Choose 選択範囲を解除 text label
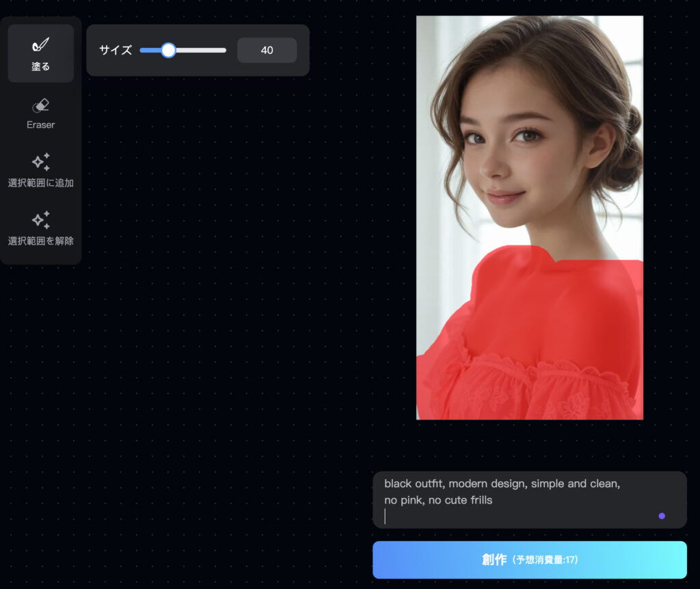The width and height of the screenshot is (700, 589). point(41,241)
